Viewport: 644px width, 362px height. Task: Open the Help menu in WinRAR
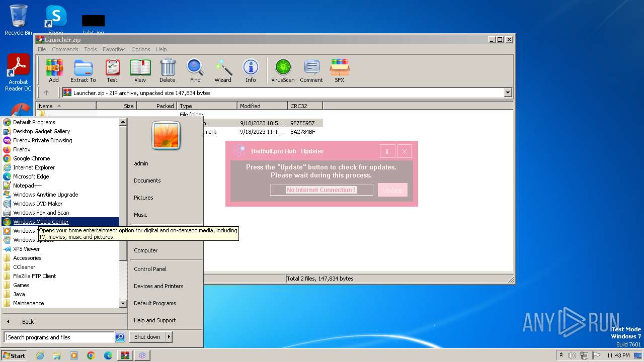(x=161, y=49)
